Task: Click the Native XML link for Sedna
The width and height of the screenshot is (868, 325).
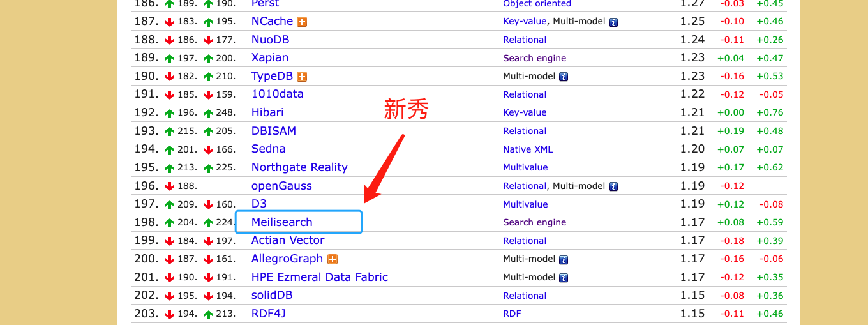Action: (528, 149)
